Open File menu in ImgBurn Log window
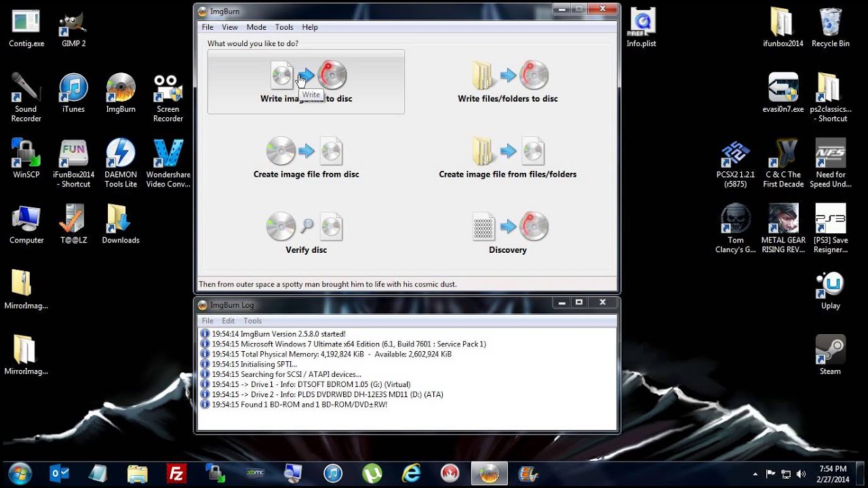 click(208, 321)
